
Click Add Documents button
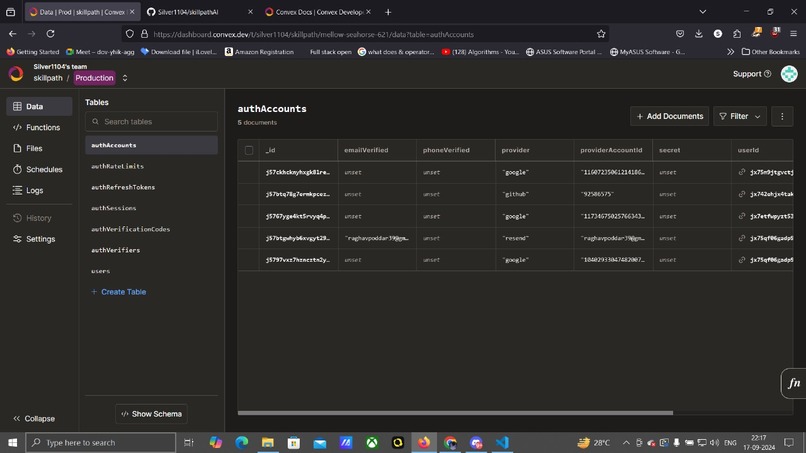[x=669, y=116]
